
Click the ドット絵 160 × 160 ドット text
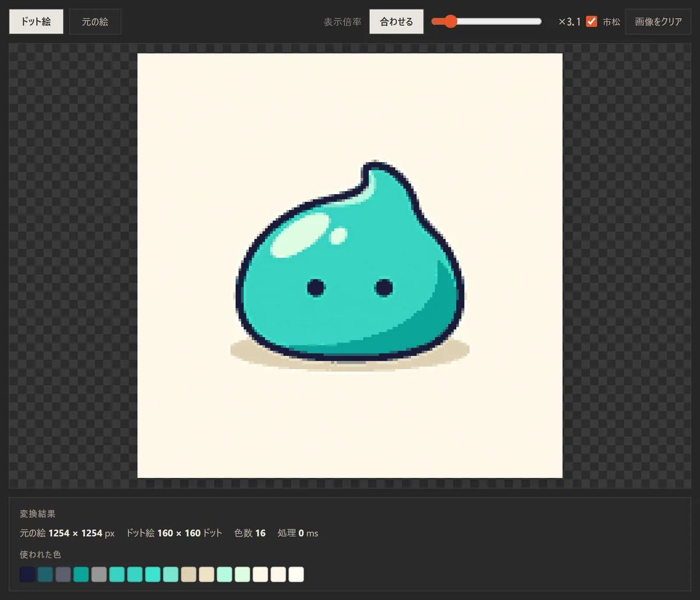coord(174,533)
